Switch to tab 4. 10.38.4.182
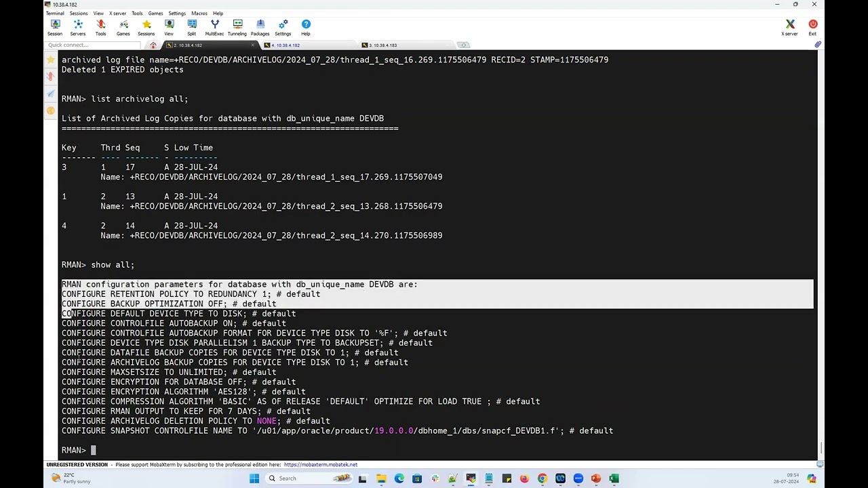The width and height of the screenshot is (868, 488). click(309, 45)
